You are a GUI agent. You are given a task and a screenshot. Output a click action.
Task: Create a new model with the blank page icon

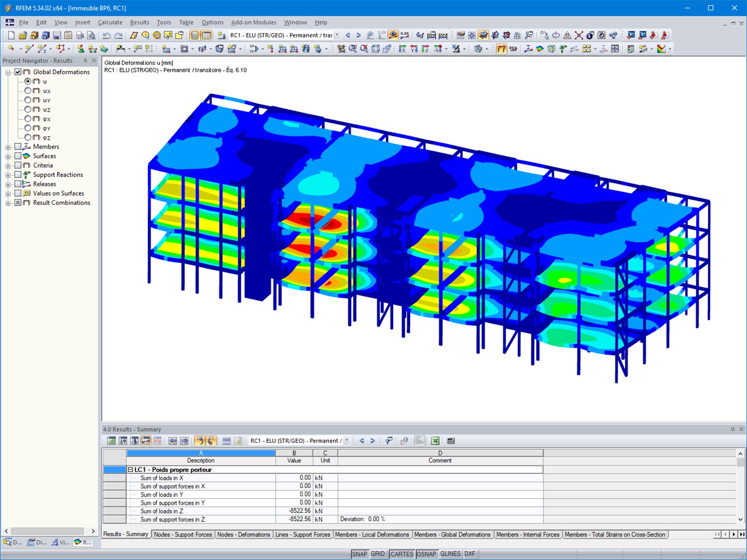pos(11,35)
